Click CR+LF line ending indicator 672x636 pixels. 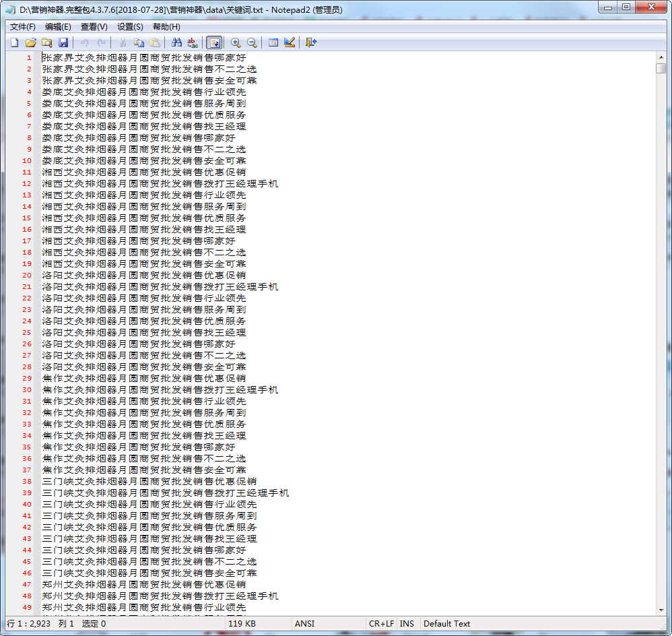(x=381, y=624)
